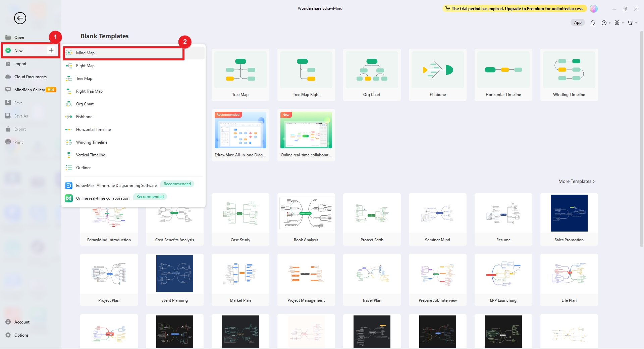Screen dimensions: 644x349
Task: Open the EdrawMax All-in-one Diagram card
Action: tap(240, 135)
